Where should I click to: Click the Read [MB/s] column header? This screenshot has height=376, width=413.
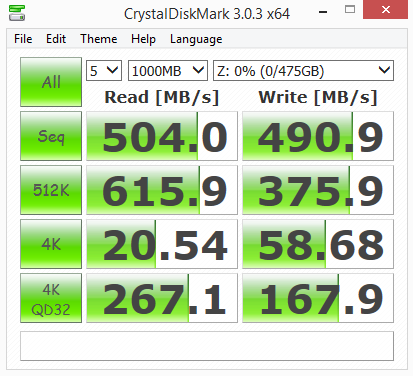pos(162,97)
